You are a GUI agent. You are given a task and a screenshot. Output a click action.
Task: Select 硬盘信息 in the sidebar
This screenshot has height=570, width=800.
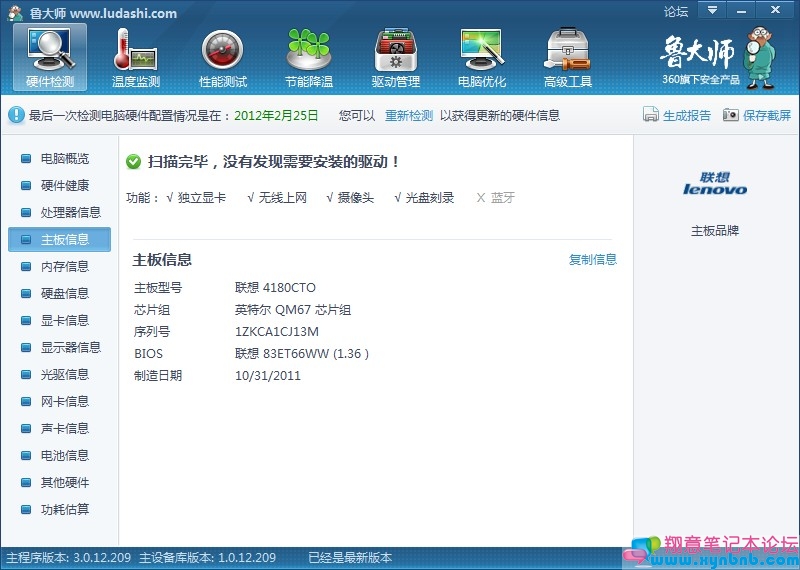[x=59, y=293]
